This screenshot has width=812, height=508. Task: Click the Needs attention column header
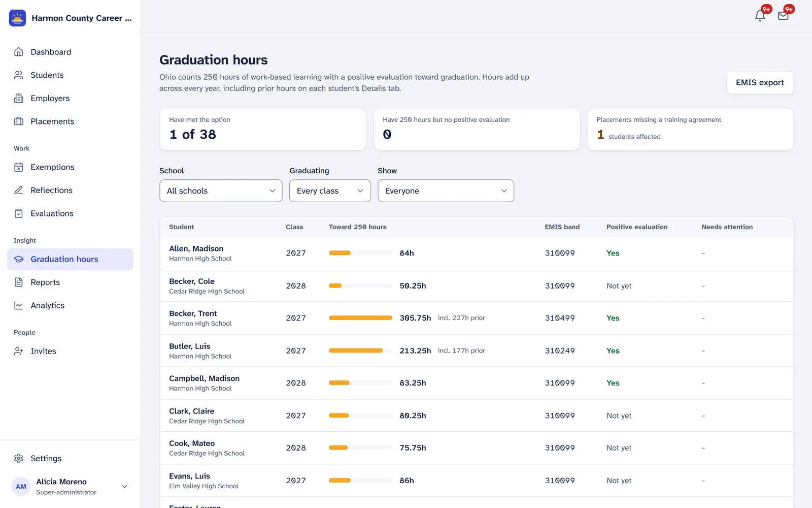[727, 227]
